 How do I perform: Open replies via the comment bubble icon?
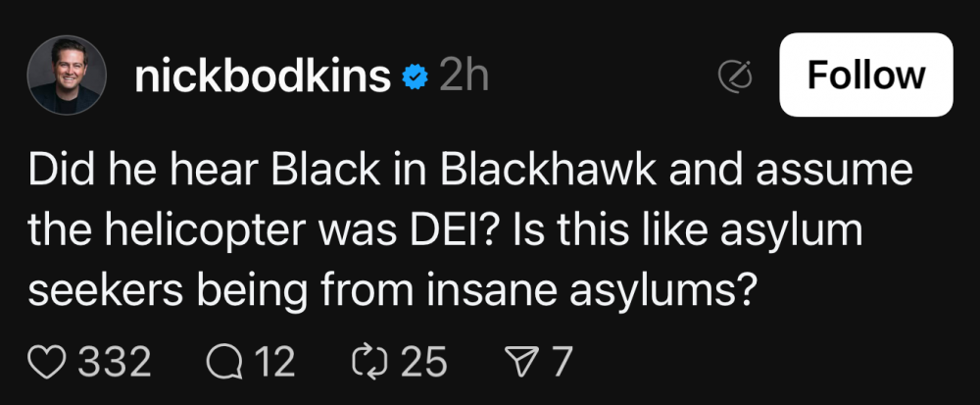click(224, 362)
